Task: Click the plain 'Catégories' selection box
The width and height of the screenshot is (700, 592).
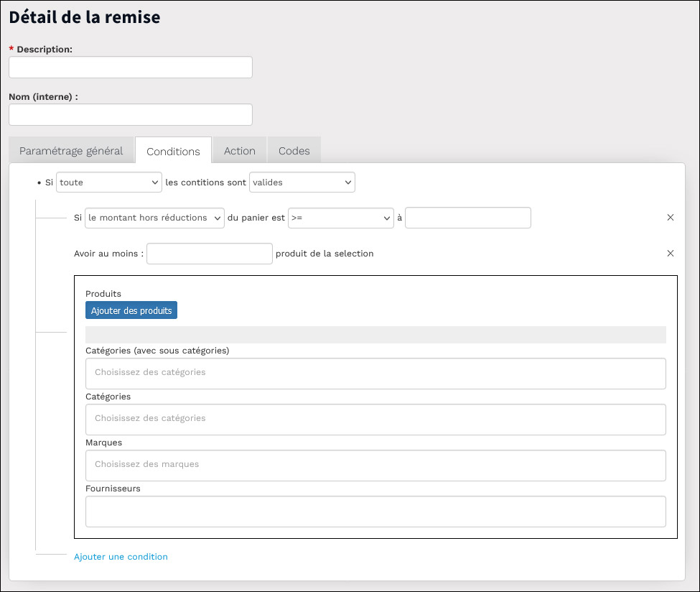Action: 375,420
